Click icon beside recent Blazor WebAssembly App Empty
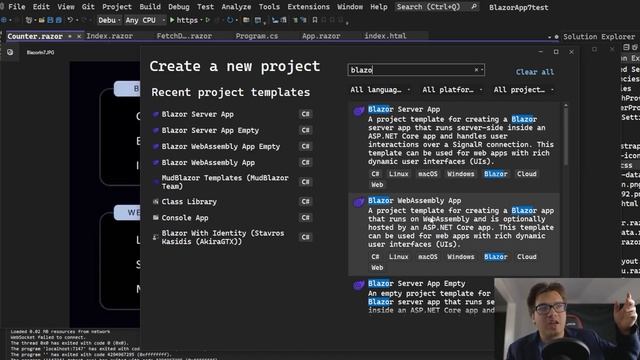This screenshot has width=640, height=360. [156, 147]
